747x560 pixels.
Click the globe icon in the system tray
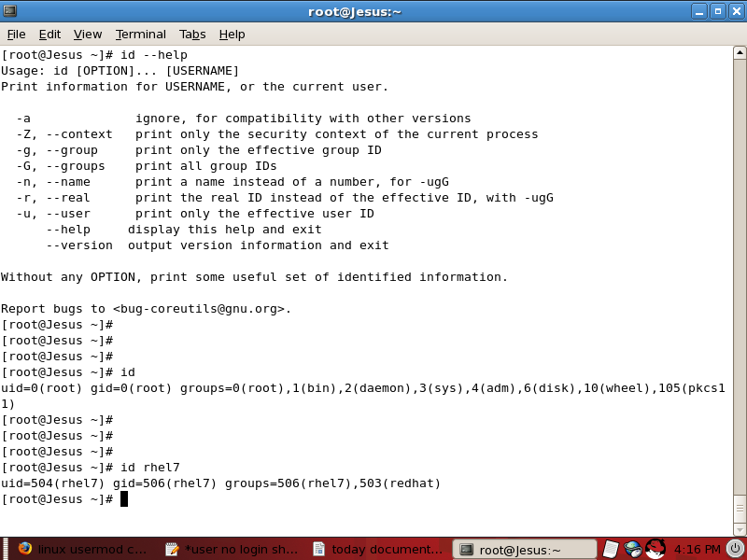(x=632, y=549)
